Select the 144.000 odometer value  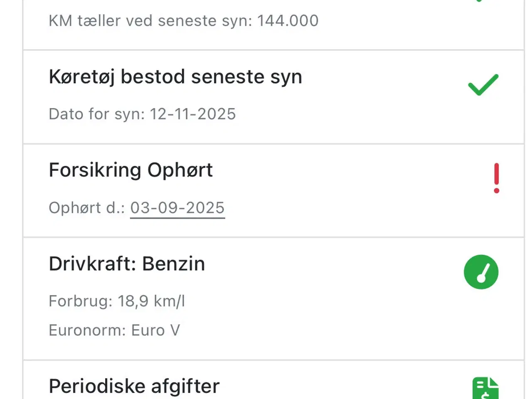coord(288,21)
